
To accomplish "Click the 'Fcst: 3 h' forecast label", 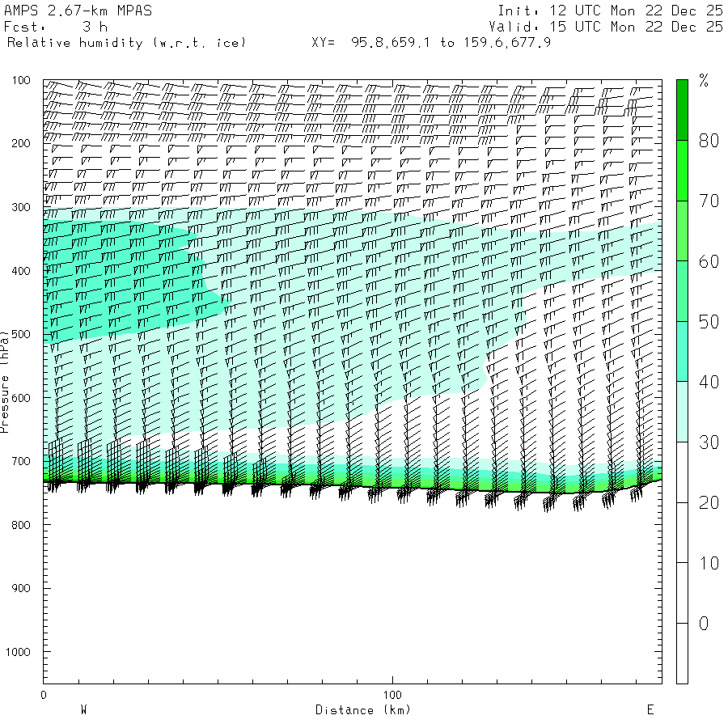I will click(56, 27).
